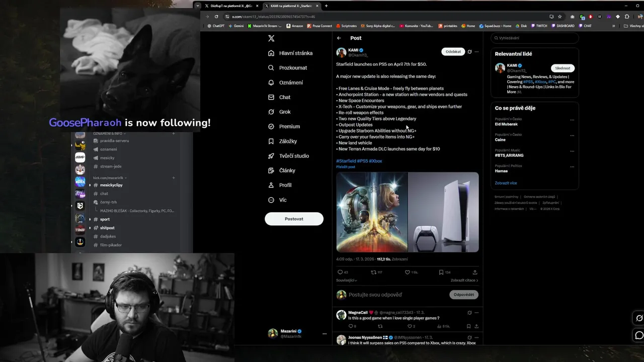Expand the hidden bookmarks overflow chevron
Screen dimensions: 644x362
tap(613, 26)
